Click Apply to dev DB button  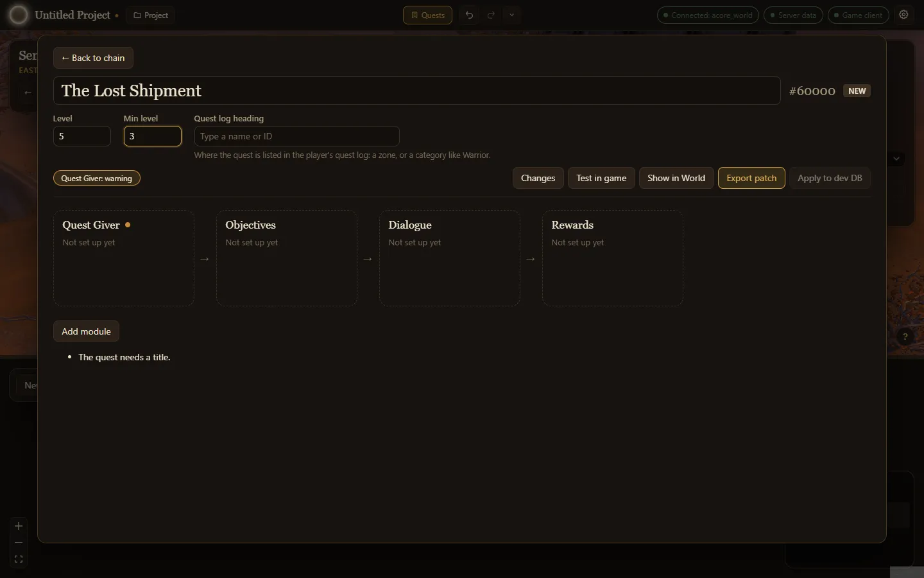830,178
